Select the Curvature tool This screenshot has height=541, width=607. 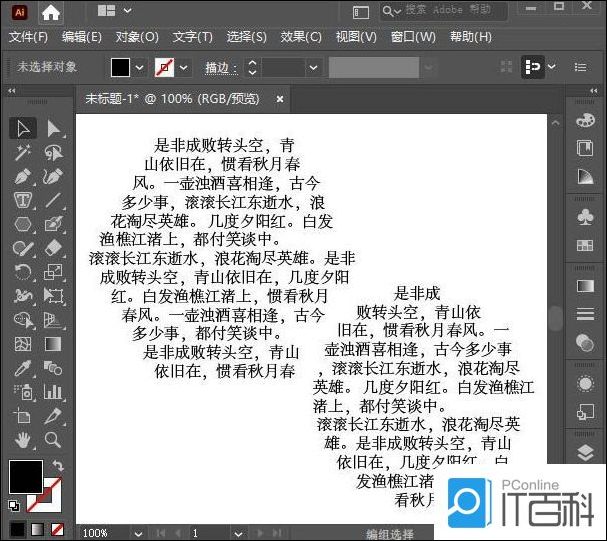click(53, 176)
